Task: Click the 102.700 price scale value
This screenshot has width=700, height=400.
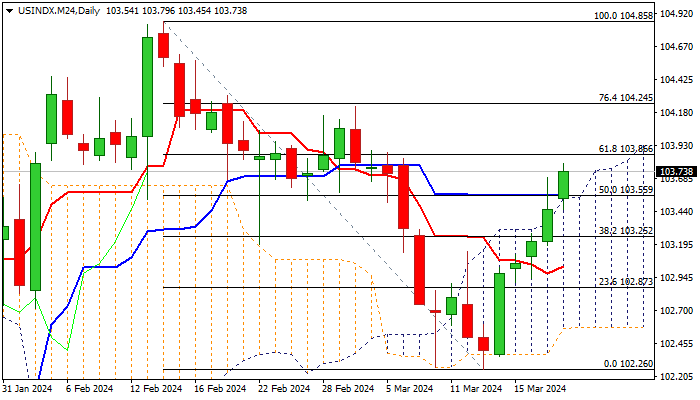Action: pyautogui.click(x=676, y=311)
